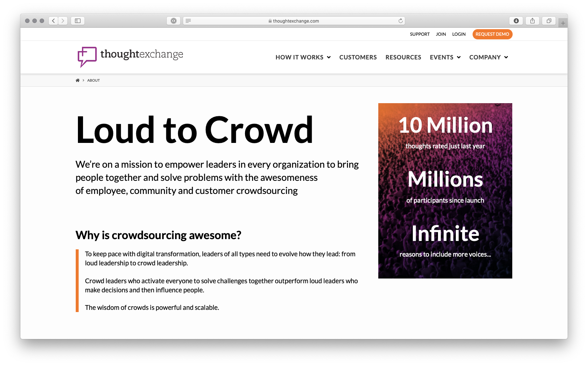This screenshot has width=588, height=366.
Task: Click the website address bar
Action: [x=295, y=21]
